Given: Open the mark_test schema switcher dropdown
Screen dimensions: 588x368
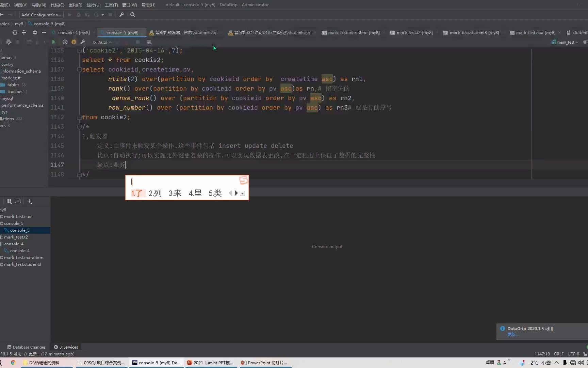Looking at the screenshot, I should coord(565,42).
